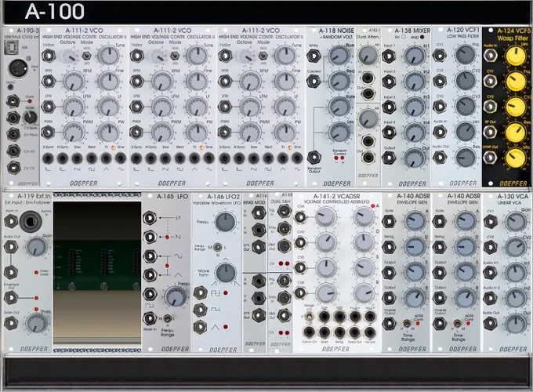Screen dimensions: 533x392
Task: Push the Learn button on A-190-3
Action: pyautogui.click(x=10, y=87)
